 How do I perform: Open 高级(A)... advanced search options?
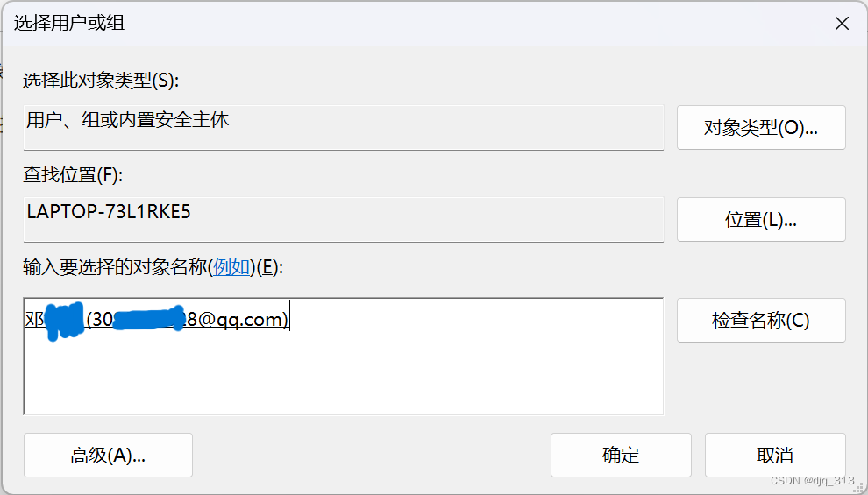[x=108, y=456]
